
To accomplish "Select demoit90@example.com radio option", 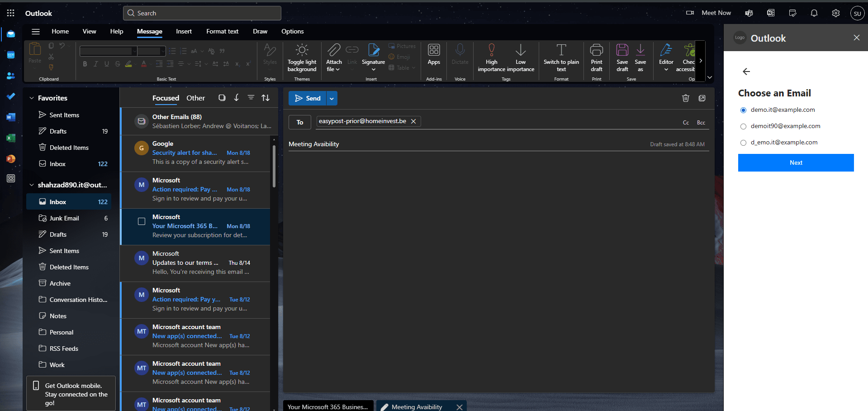I will (743, 126).
